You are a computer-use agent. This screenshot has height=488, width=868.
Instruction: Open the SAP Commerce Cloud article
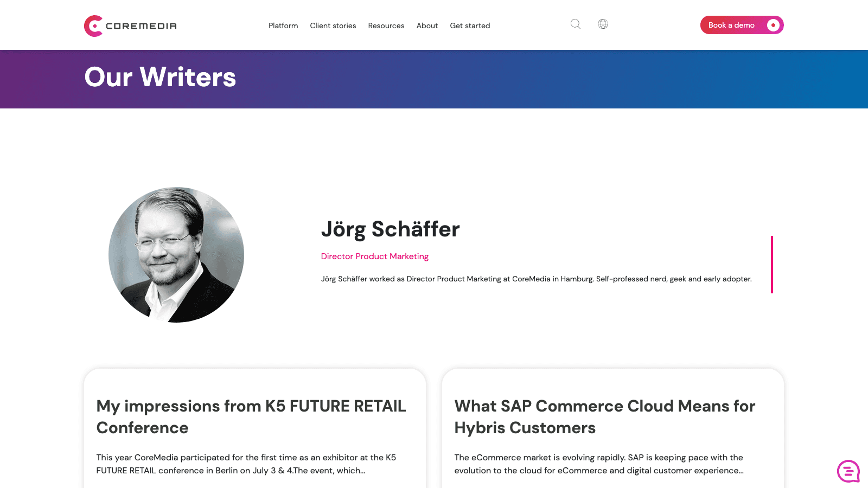click(x=605, y=417)
